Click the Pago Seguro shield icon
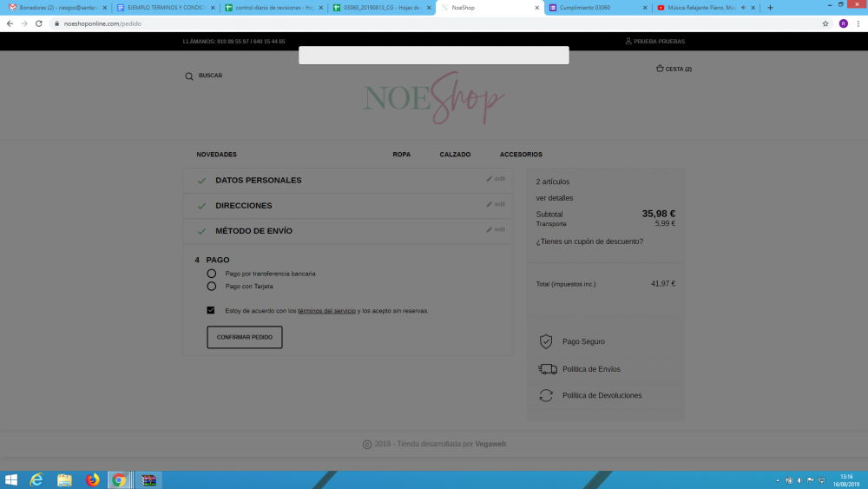868x489 pixels. [x=546, y=341]
